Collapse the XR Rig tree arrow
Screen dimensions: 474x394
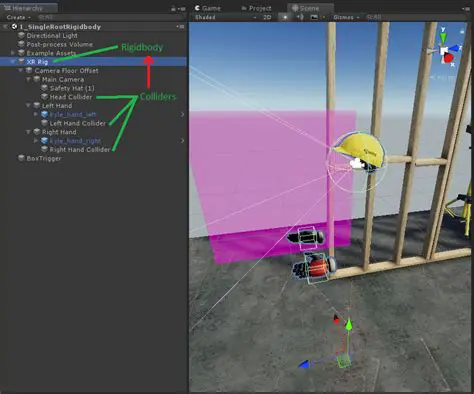pos(13,62)
